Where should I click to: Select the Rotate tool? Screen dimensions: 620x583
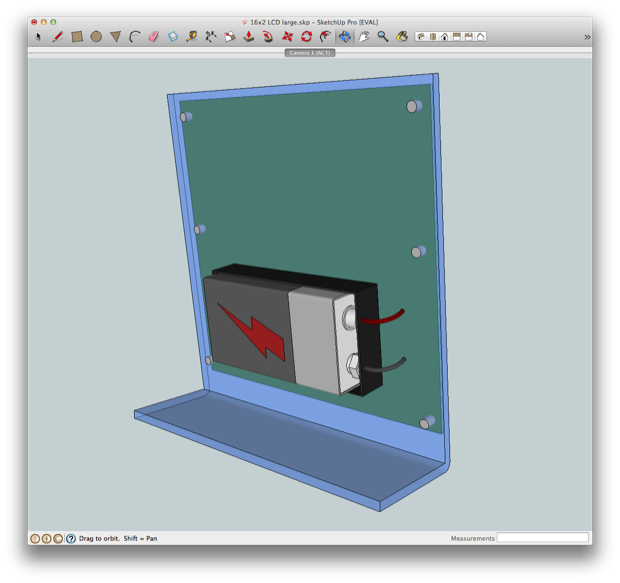(x=306, y=37)
